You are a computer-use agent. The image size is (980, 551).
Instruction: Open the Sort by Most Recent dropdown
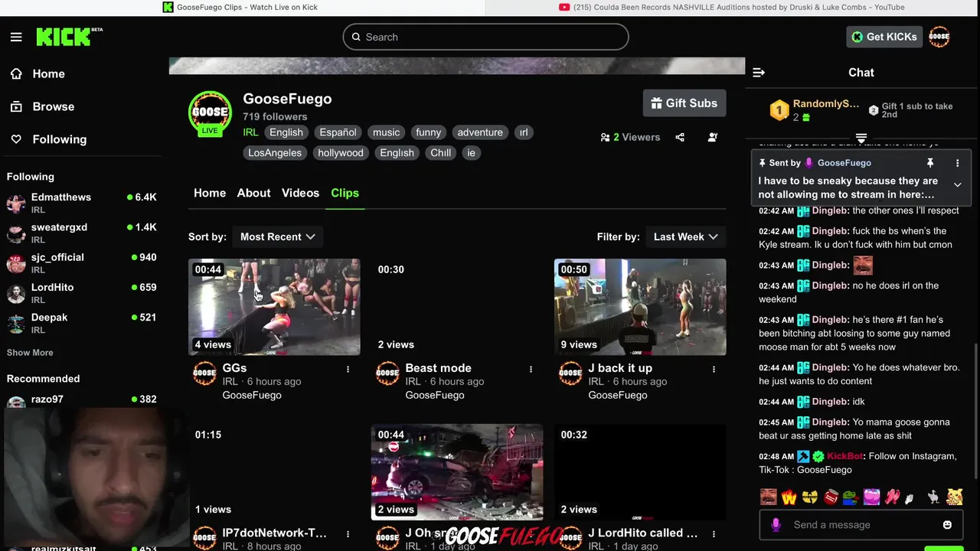(277, 236)
